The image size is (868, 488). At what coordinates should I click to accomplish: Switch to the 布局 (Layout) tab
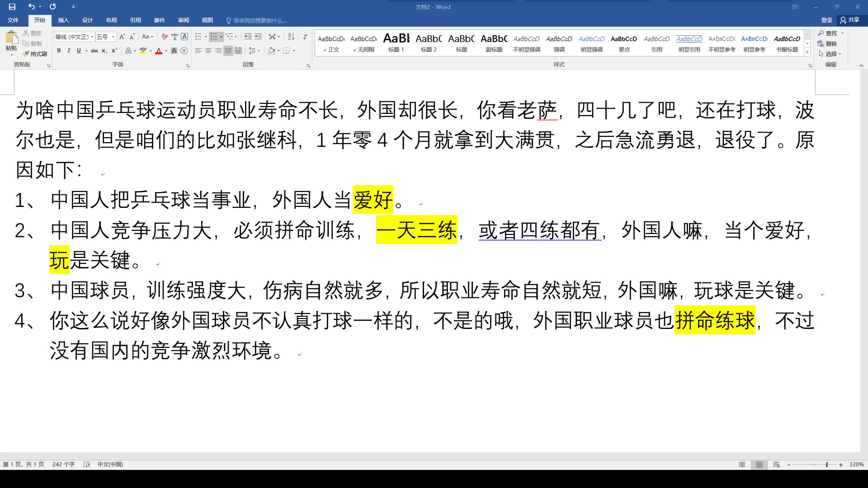pyautogui.click(x=111, y=20)
